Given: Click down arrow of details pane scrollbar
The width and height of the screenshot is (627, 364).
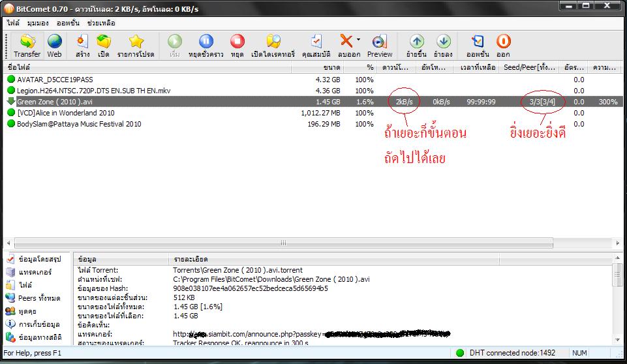Looking at the screenshot, I should click(x=617, y=340).
